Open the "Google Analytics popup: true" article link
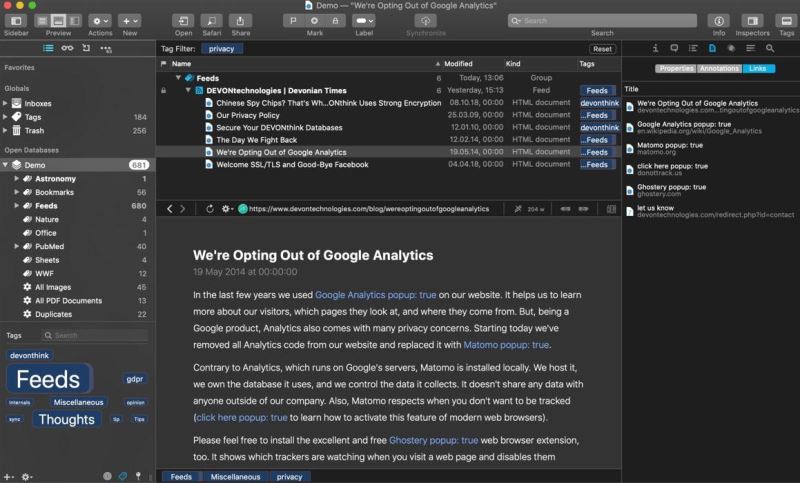The height and width of the screenshot is (483, 800). click(376, 295)
